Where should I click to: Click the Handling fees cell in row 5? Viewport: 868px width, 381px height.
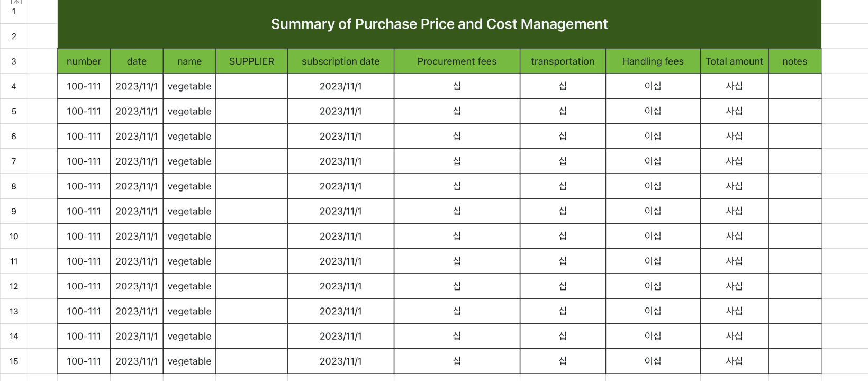click(653, 111)
